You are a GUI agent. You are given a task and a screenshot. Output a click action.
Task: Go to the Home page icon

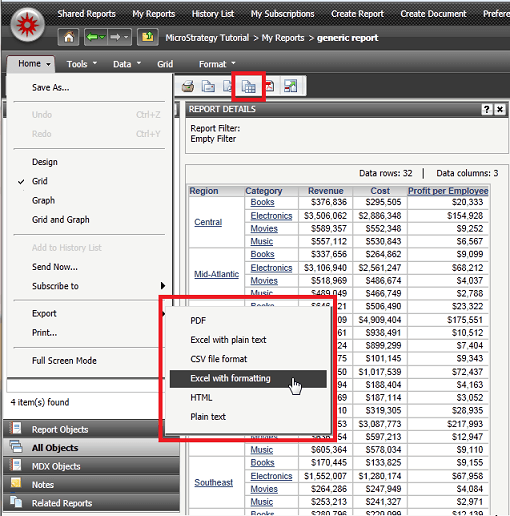69,37
